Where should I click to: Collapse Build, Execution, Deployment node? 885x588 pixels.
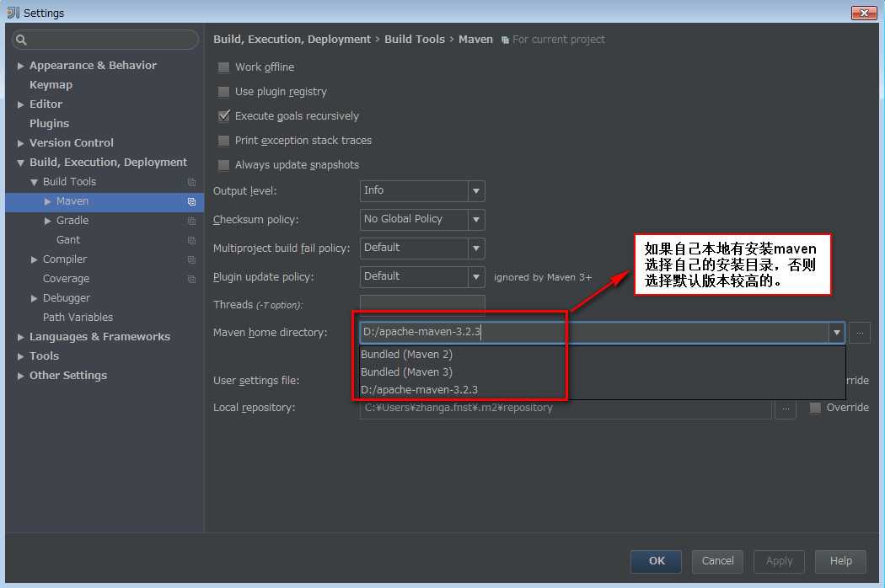click(x=20, y=163)
